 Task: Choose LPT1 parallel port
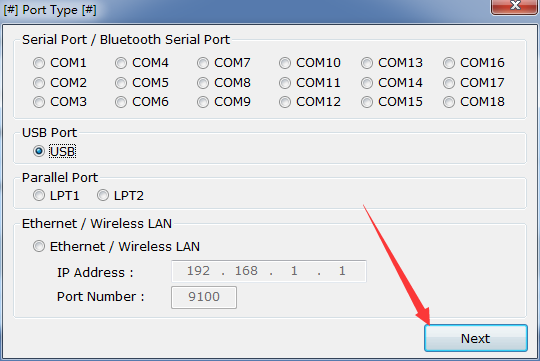tap(39, 196)
